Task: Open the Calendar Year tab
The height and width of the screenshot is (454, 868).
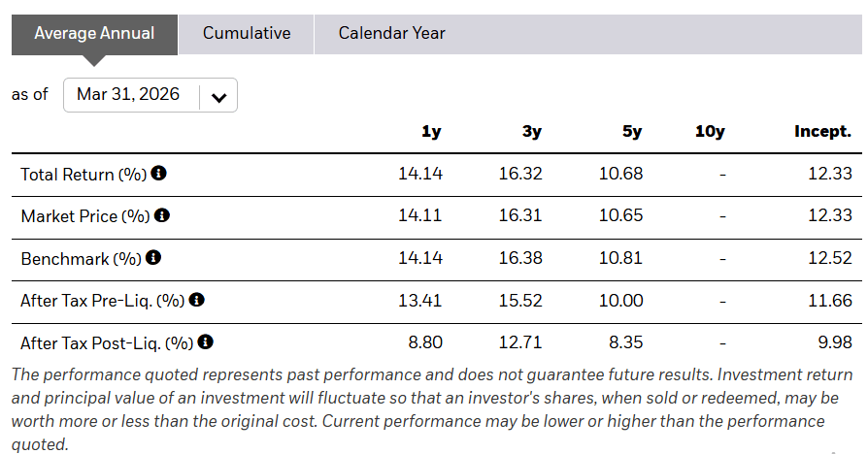Action: (391, 33)
